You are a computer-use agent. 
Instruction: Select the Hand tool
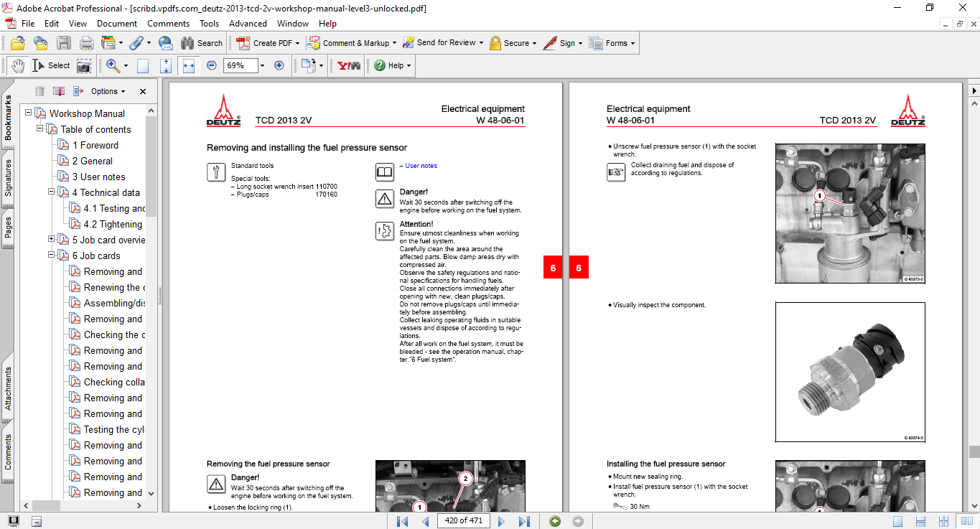click(x=17, y=65)
